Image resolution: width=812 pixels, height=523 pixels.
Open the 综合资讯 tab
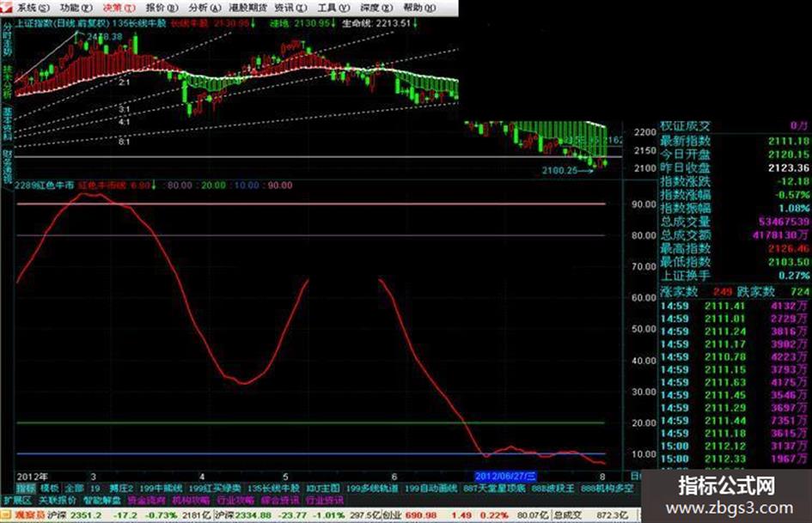click(x=279, y=501)
